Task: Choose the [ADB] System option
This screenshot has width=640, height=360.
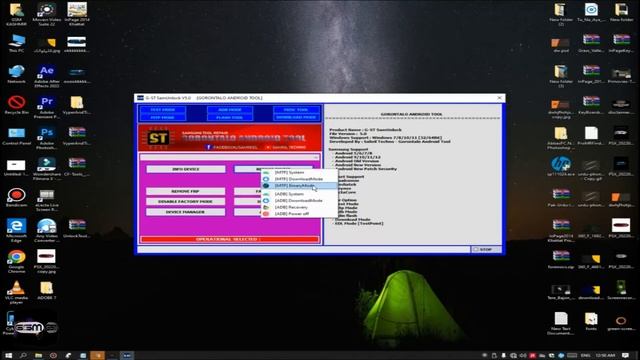Action: click(299, 194)
